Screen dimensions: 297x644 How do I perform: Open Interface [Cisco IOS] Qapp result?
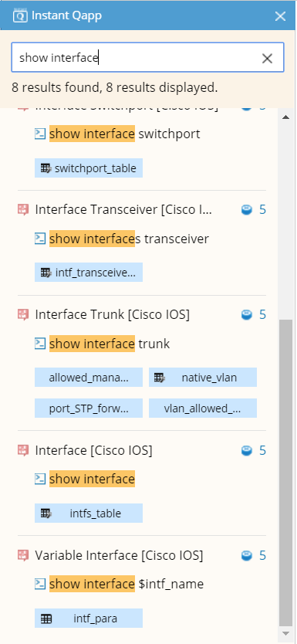[93, 450]
